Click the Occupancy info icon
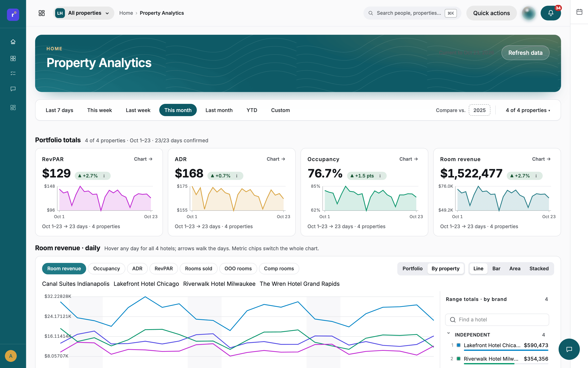 coord(380,176)
